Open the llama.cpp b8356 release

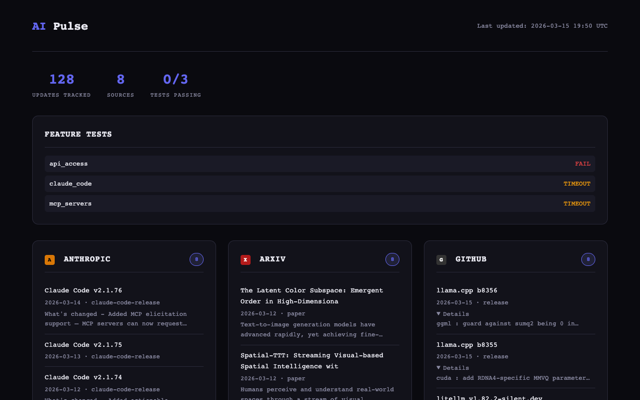tap(467, 290)
